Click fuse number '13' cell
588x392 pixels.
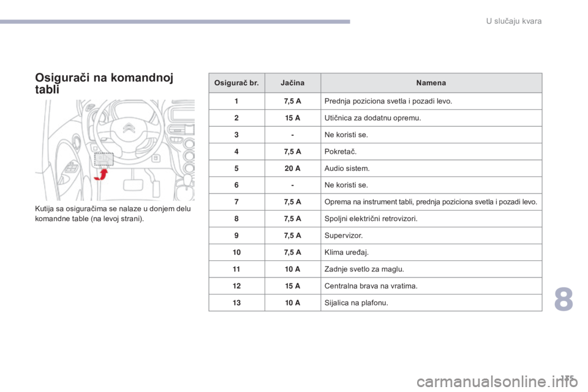click(236, 303)
